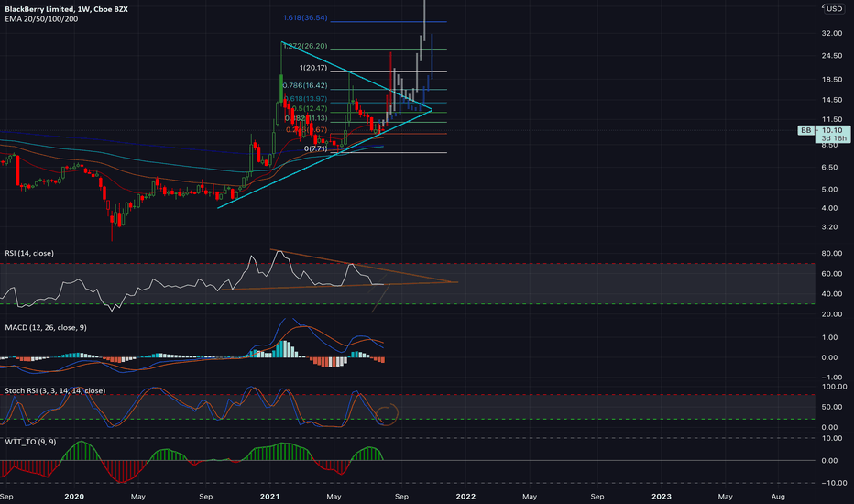
Task: Click the 18.50 price axis value
Action: pos(832,80)
